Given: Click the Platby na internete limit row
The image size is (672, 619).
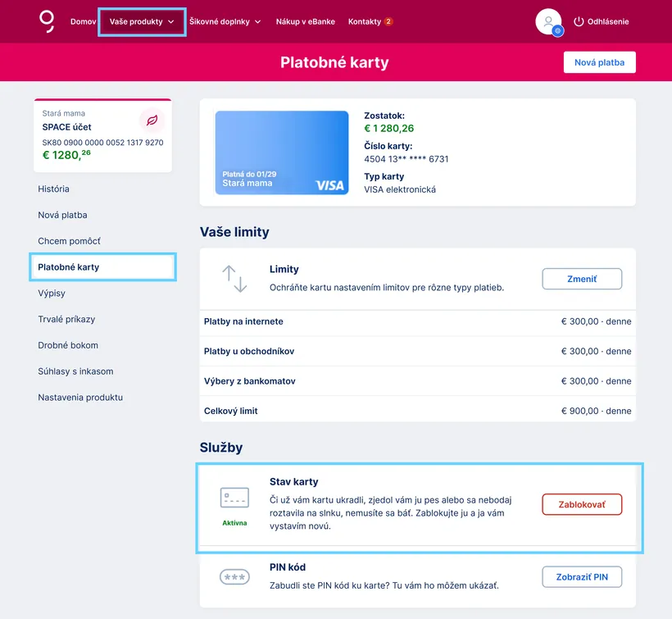Looking at the screenshot, I should (x=417, y=321).
